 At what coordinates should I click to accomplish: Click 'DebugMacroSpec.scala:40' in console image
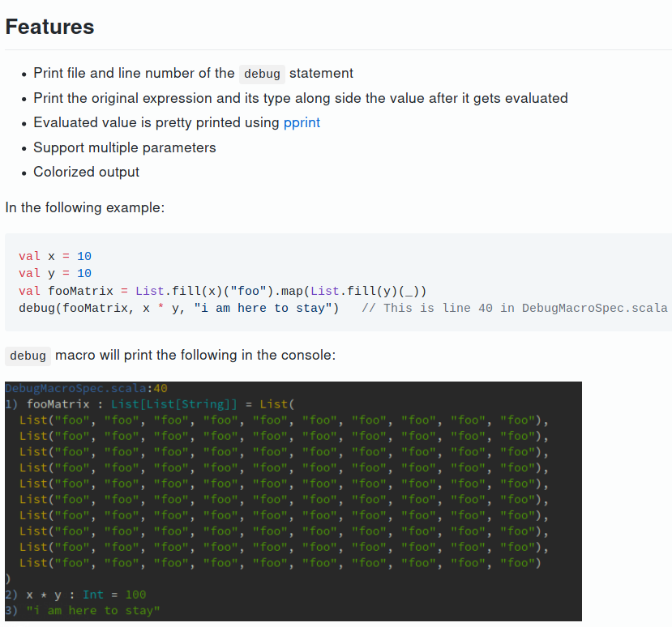pos(86,389)
